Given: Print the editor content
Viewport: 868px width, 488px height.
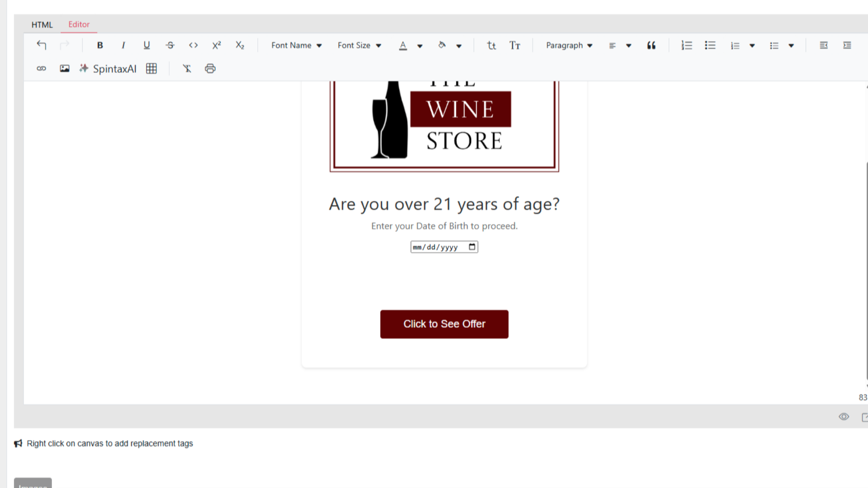Looking at the screenshot, I should tap(210, 69).
